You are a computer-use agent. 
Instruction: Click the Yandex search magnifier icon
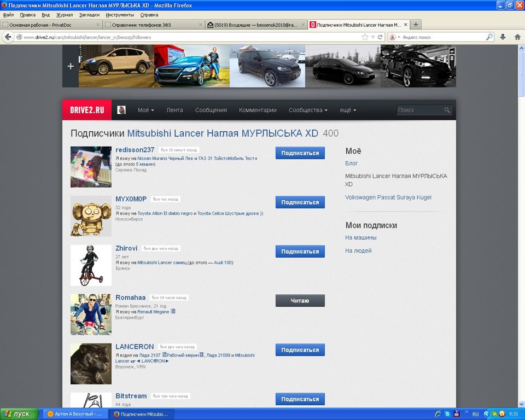point(489,37)
